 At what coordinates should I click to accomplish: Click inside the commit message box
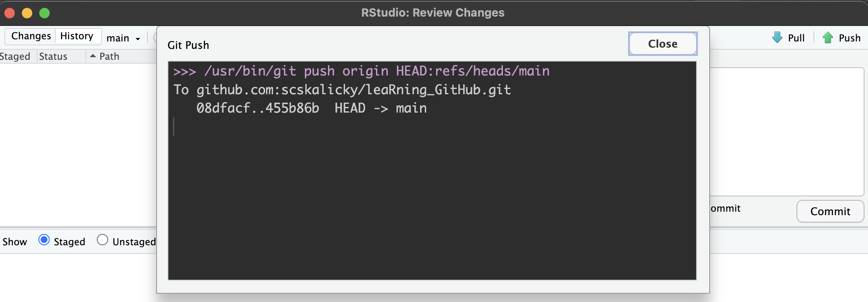pos(787,131)
